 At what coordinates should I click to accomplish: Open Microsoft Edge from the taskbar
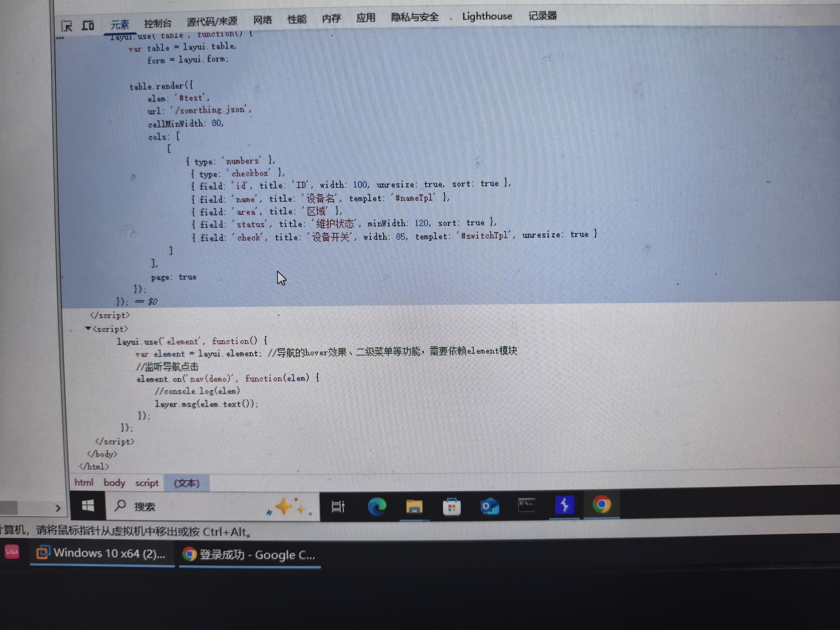click(377, 506)
